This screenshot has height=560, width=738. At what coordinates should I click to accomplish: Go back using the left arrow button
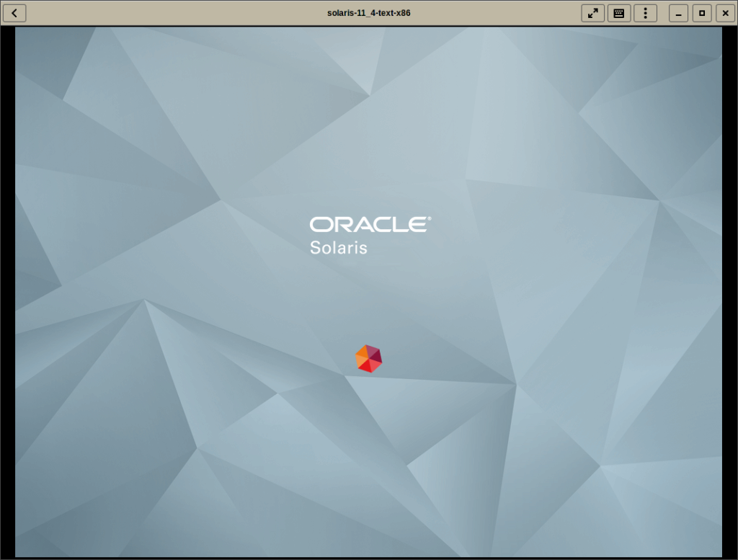(14, 13)
